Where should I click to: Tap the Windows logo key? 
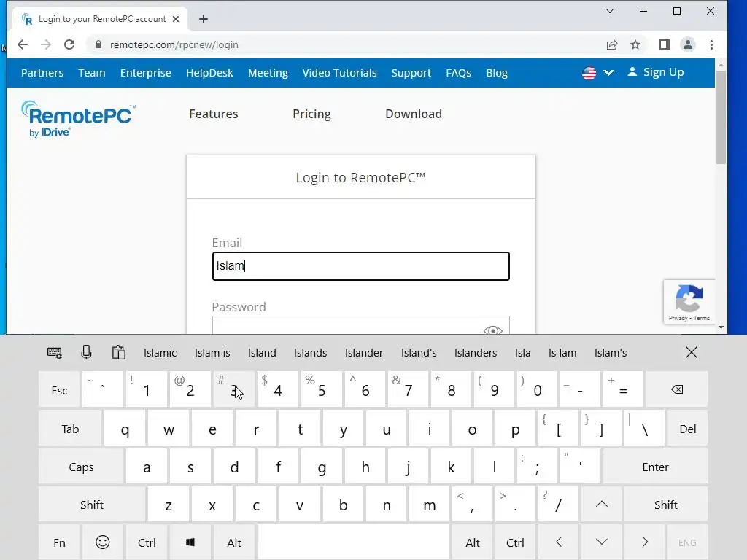click(190, 542)
